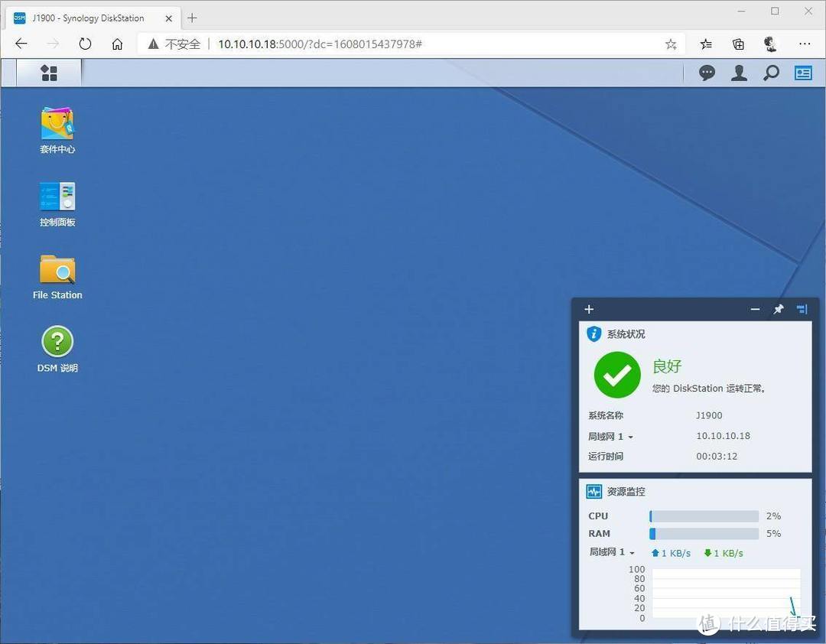
Task: Click the 良好 status text
Action: pyautogui.click(x=667, y=366)
